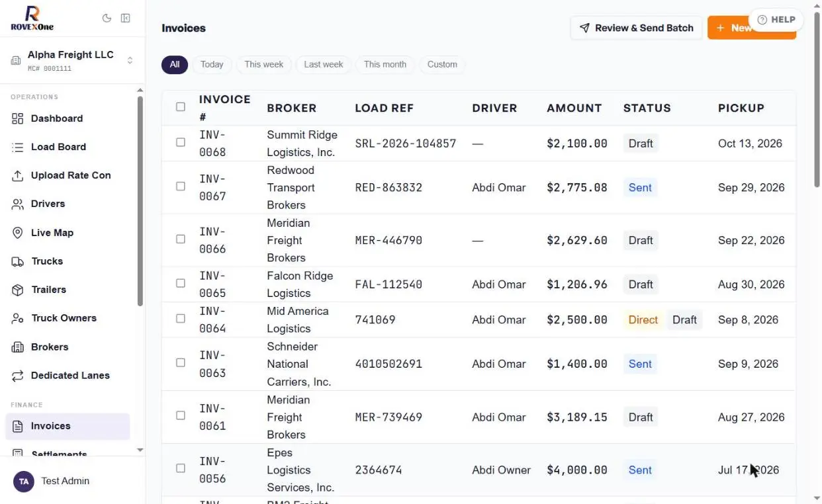Sort by the STATUS column header
The image size is (822, 504).
click(x=647, y=108)
